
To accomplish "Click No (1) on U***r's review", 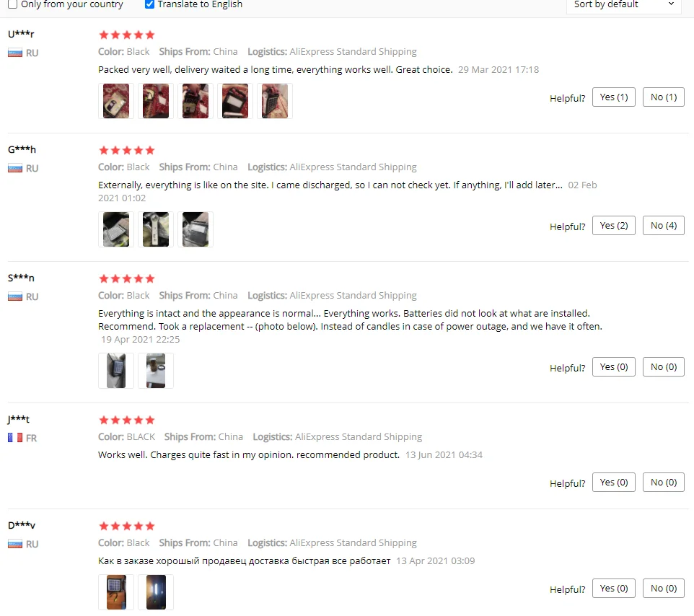I will pyautogui.click(x=663, y=97).
